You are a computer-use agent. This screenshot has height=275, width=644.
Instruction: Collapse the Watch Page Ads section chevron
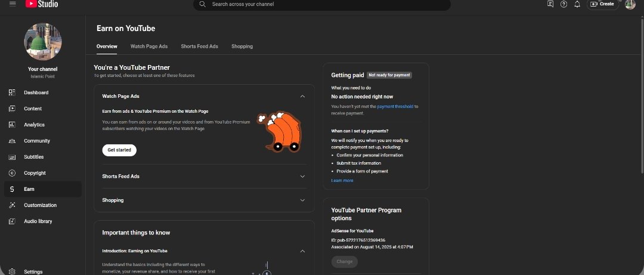pos(302,96)
